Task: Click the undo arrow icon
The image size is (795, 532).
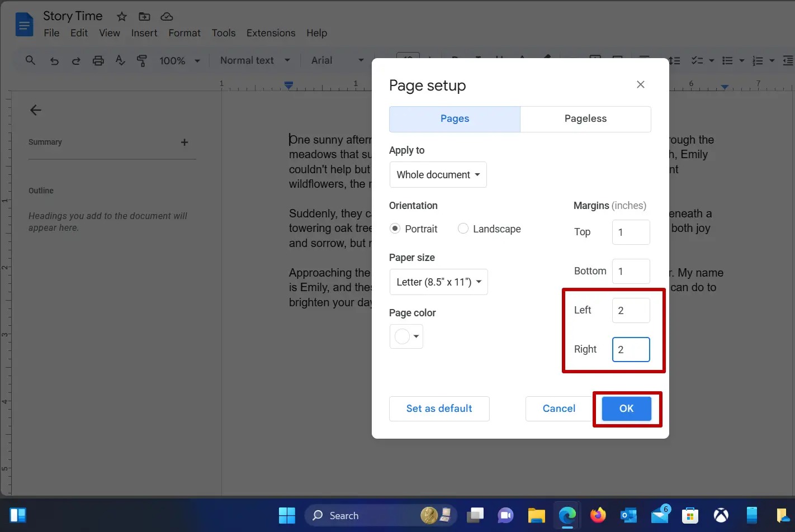Action: [x=54, y=61]
